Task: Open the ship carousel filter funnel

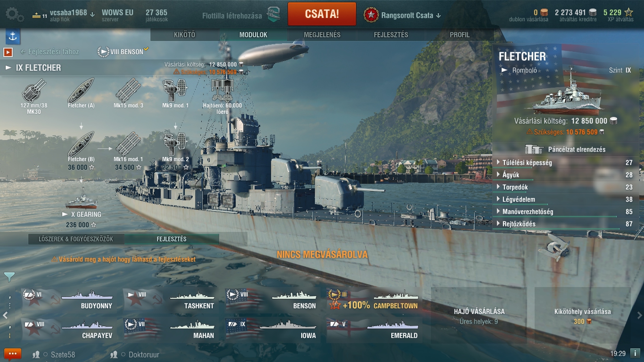Action: coord(9,277)
